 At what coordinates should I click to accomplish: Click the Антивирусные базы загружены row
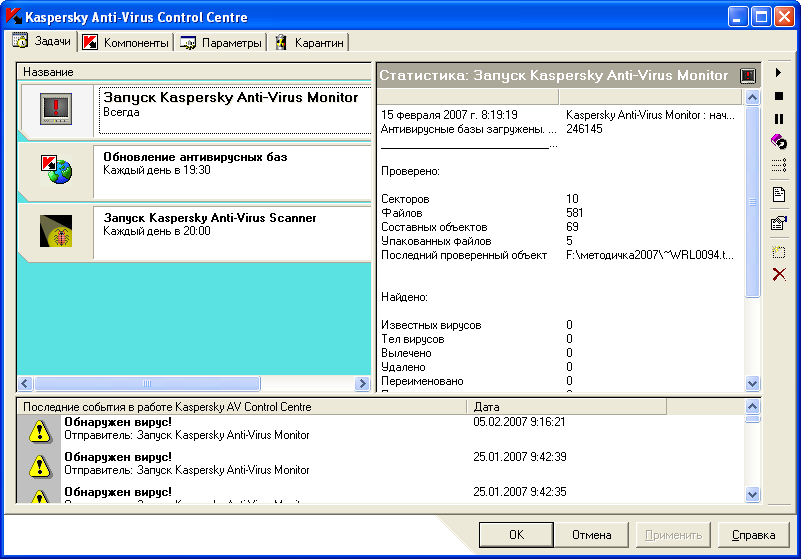pyautogui.click(x=560, y=129)
